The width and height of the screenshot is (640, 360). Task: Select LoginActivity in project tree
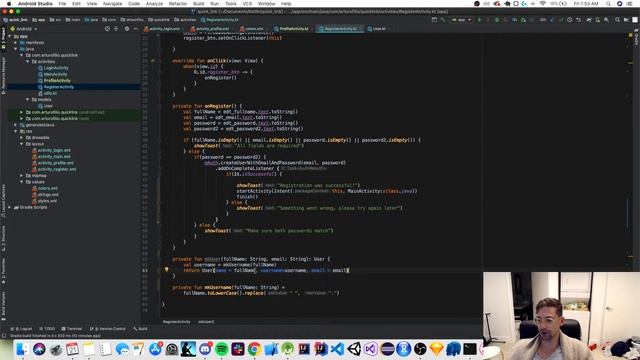point(56,68)
